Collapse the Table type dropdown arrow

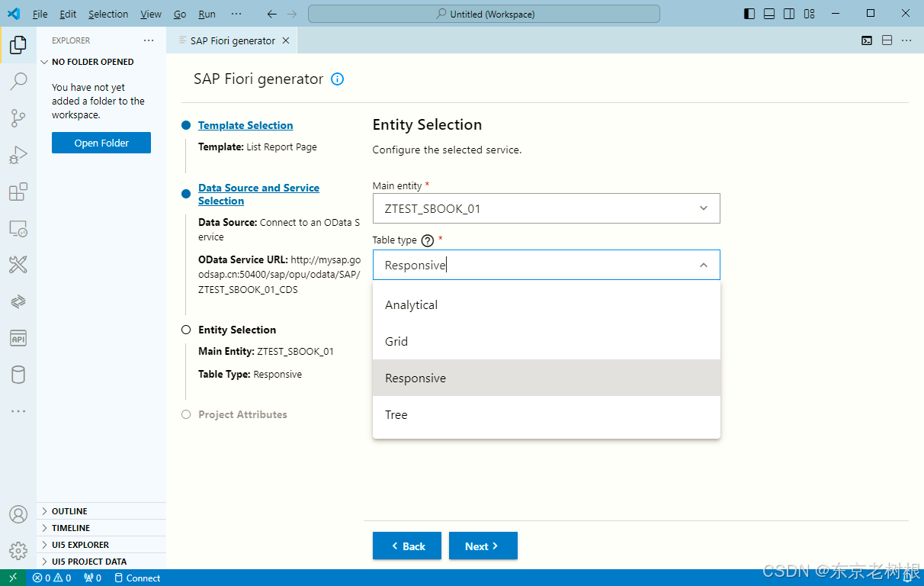pos(703,265)
